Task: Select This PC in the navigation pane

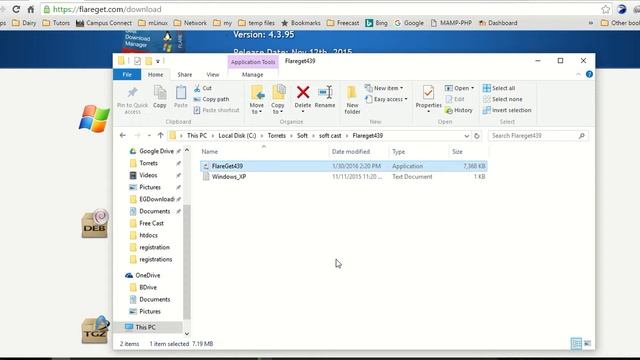Action: (140, 327)
